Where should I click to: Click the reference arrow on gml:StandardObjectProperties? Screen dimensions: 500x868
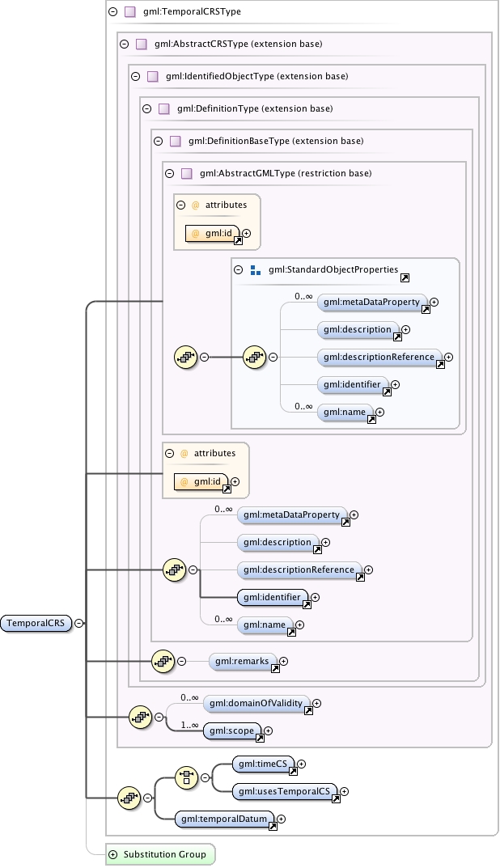tap(405, 278)
